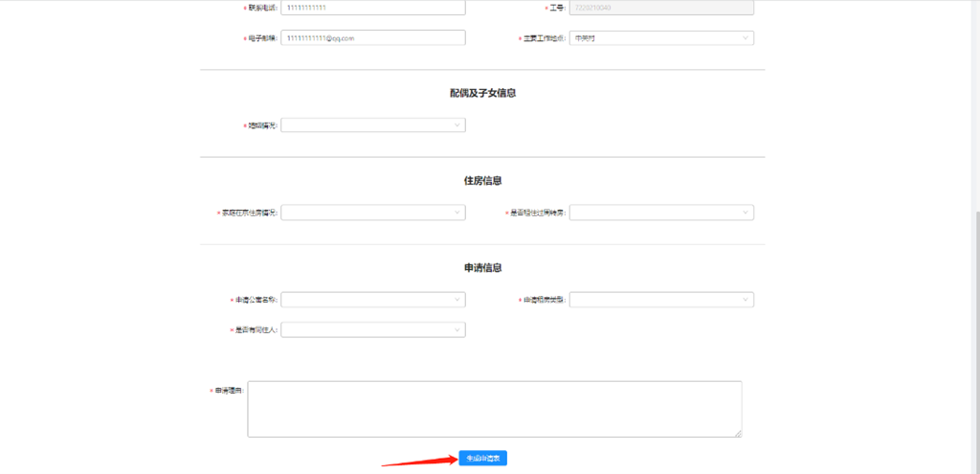980x474 pixels.
Task: Click inside the 申请理由 text area
Action: [x=495, y=409]
